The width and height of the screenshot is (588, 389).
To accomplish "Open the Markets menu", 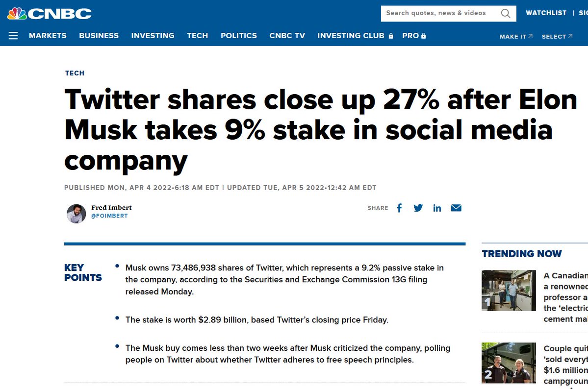I will coord(48,36).
